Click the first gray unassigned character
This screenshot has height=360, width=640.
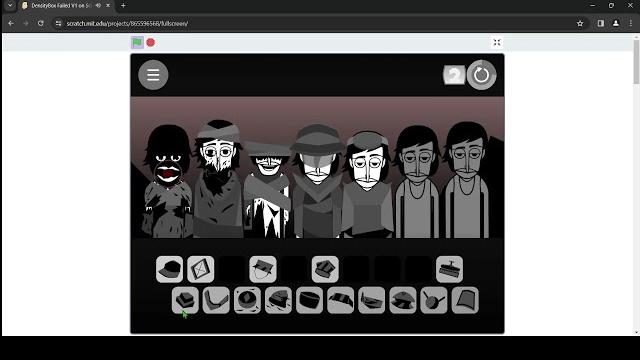coord(417,182)
